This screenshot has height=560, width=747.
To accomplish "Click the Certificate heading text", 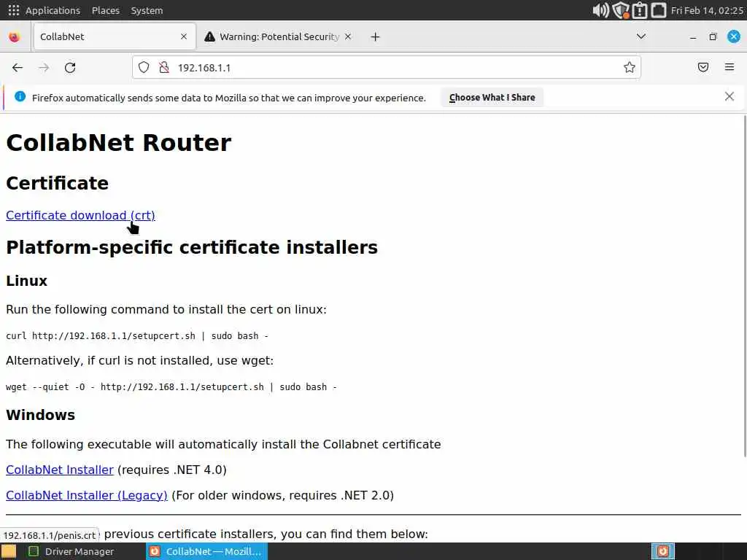I will point(57,183).
